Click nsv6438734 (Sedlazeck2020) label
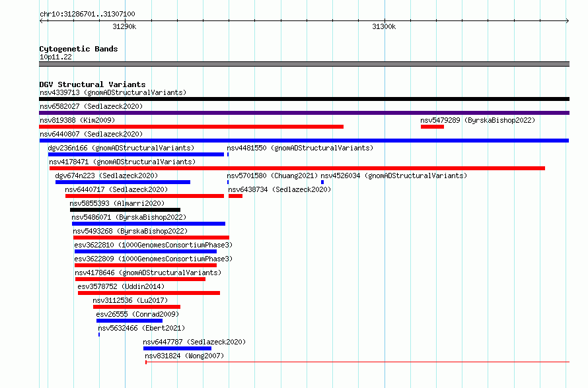The image size is (588, 388). (279, 189)
